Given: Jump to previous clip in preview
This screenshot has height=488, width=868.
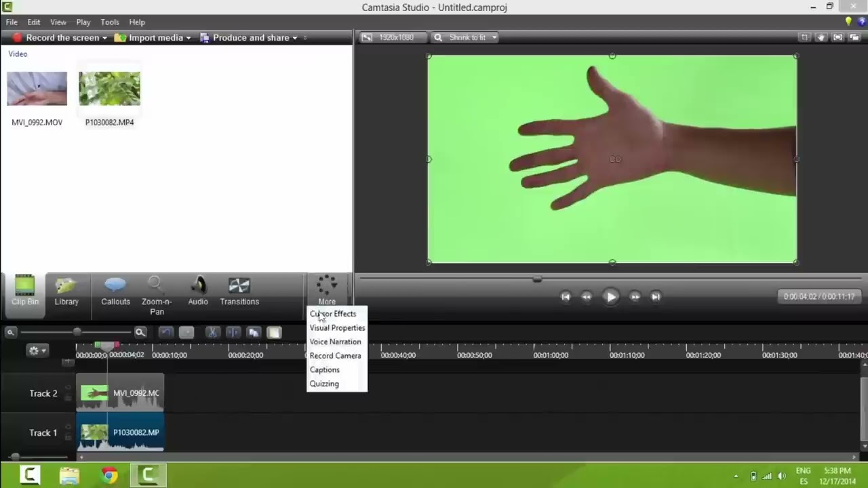Looking at the screenshot, I should pos(566,296).
